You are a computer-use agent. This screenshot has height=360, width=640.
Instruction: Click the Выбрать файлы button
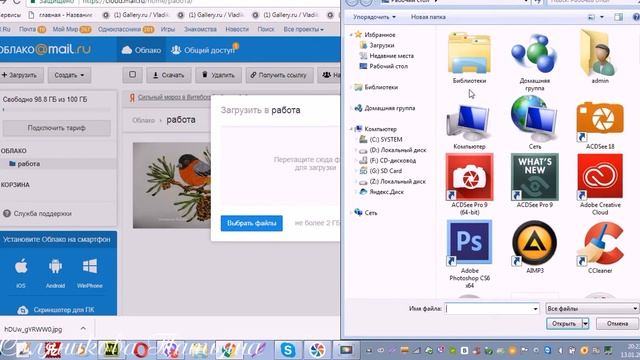coord(251,223)
